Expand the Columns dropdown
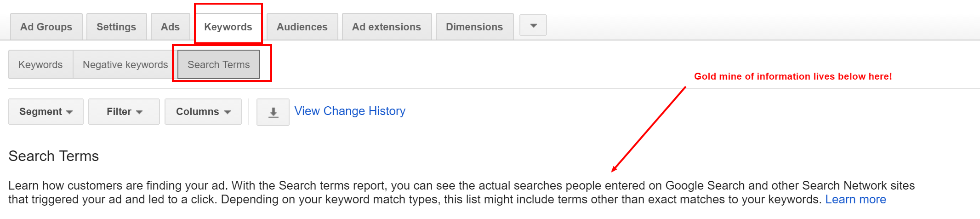980x219 pixels. pyautogui.click(x=203, y=112)
